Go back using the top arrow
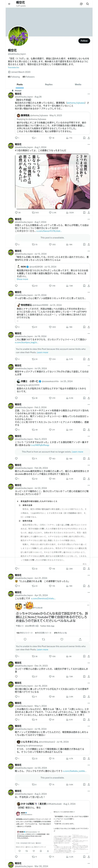 [9, 4]
